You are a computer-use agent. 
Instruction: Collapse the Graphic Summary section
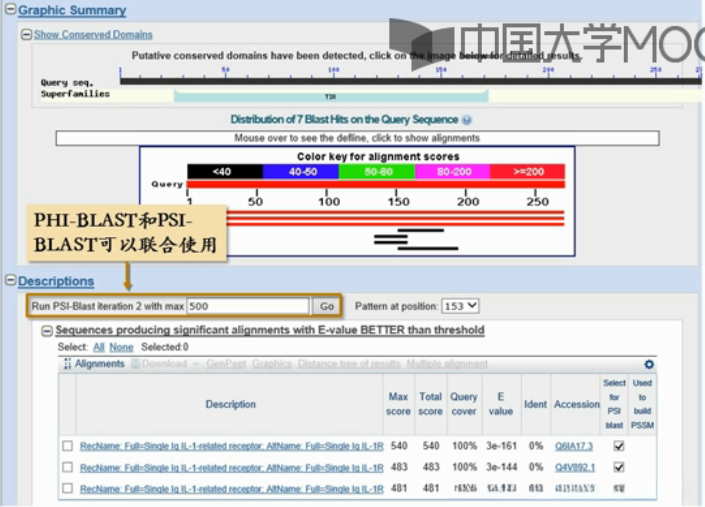coord(10,9)
